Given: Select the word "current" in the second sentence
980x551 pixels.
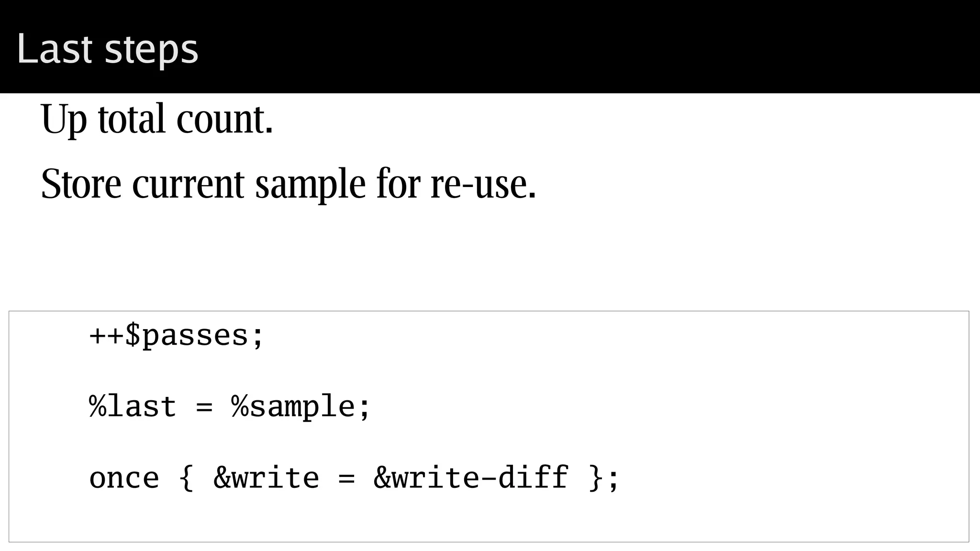Looking at the screenshot, I should pyautogui.click(x=188, y=184).
